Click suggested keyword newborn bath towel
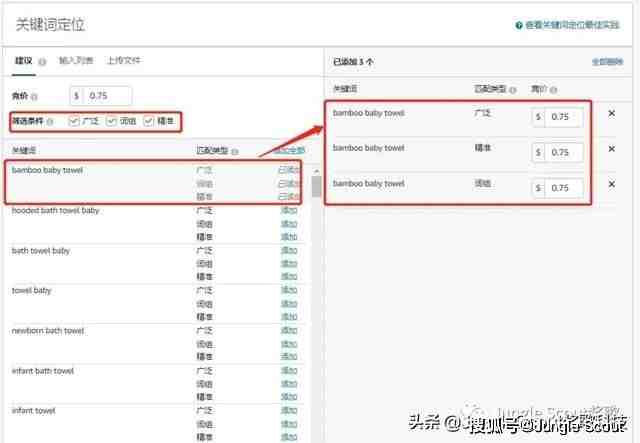Screen dimensions: 640x443 [x=48, y=331]
